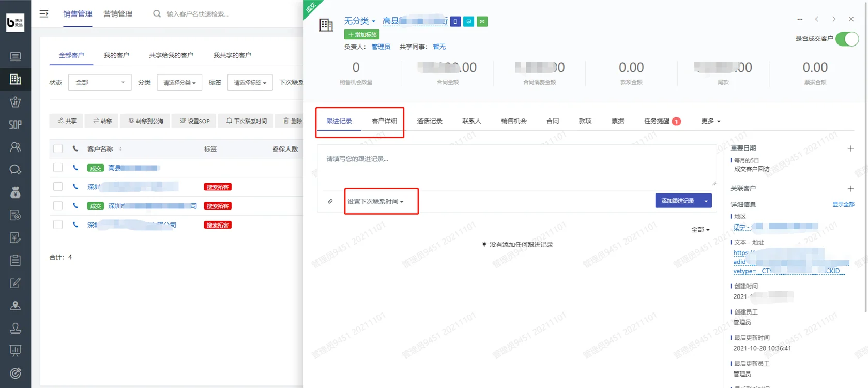Tick the select-all checkbox in table header
Image resolution: width=868 pixels, height=388 pixels.
pos(58,149)
